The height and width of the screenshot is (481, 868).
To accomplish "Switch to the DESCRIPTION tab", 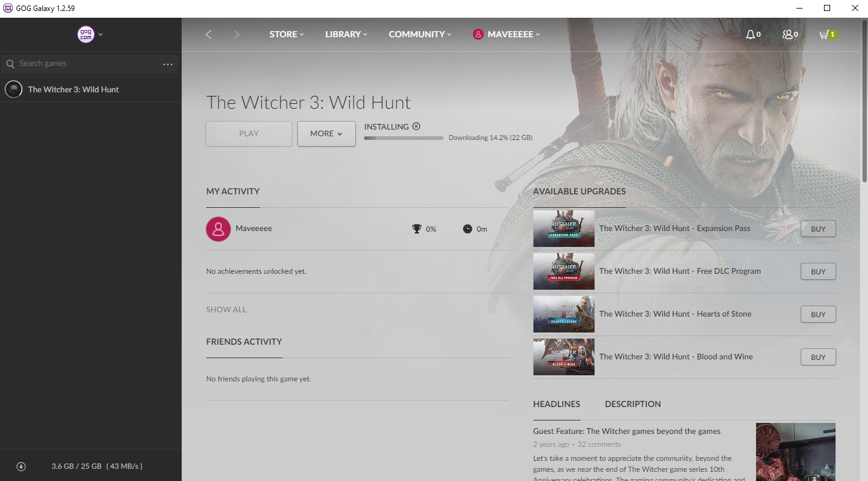I will click(632, 404).
